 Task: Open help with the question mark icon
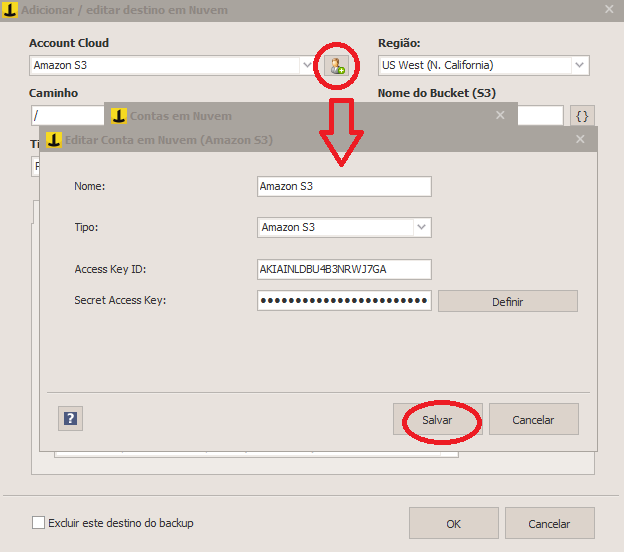(70, 419)
